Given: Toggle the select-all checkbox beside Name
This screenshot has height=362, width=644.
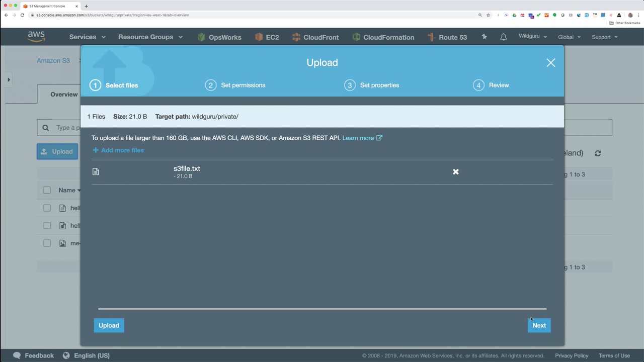Looking at the screenshot, I should [x=47, y=190].
